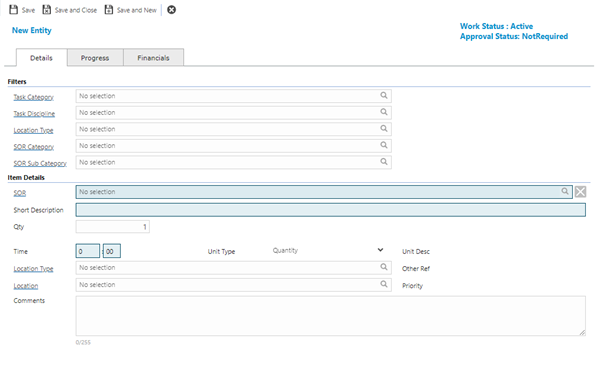
Task: Click inside the Comments text area
Action: tap(331, 316)
